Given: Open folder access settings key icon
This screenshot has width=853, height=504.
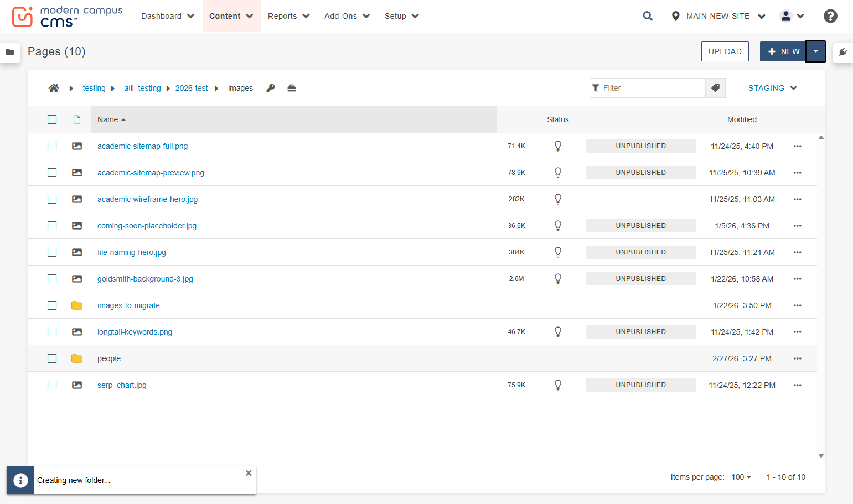Looking at the screenshot, I should [271, 88].
